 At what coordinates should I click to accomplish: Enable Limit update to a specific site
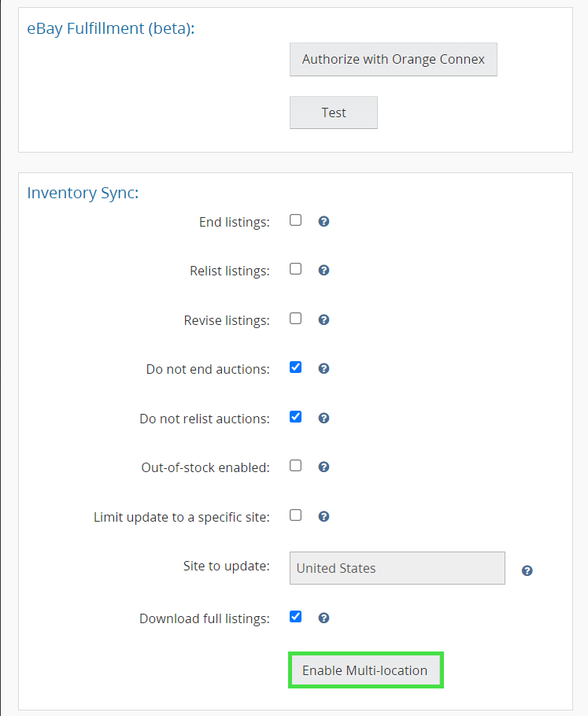pyautogui.click(x=296, y=515)
